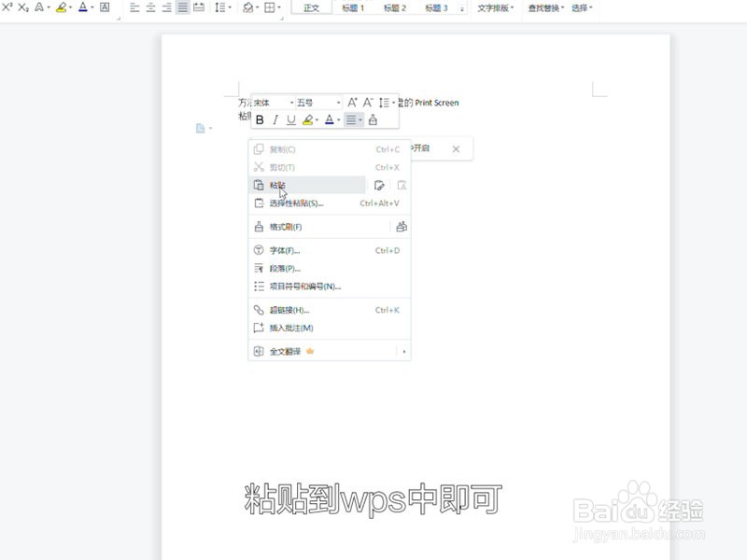The width and height of the screenshot is (747, 560).
Task: Click distributed alignment icon in ribbon
Action: tap(199, 7)
